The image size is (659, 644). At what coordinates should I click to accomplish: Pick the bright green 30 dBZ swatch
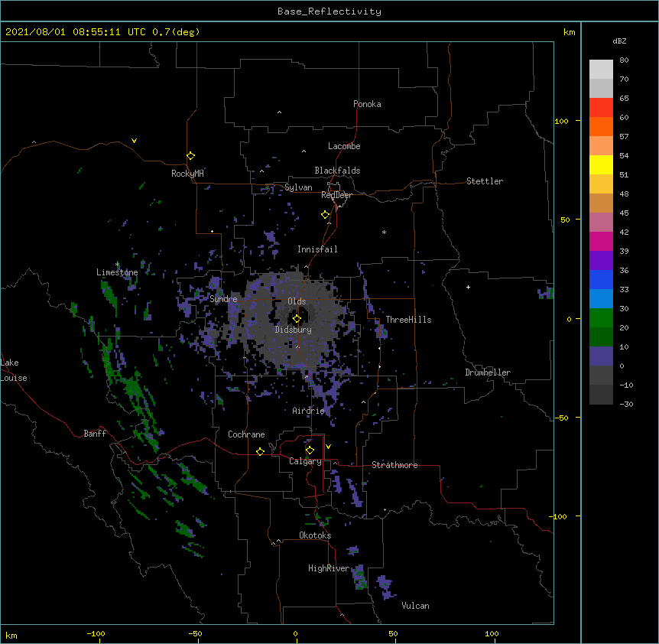601,318
